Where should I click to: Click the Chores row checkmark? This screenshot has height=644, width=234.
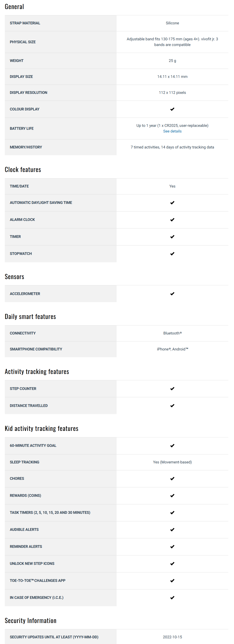(172, 479)
